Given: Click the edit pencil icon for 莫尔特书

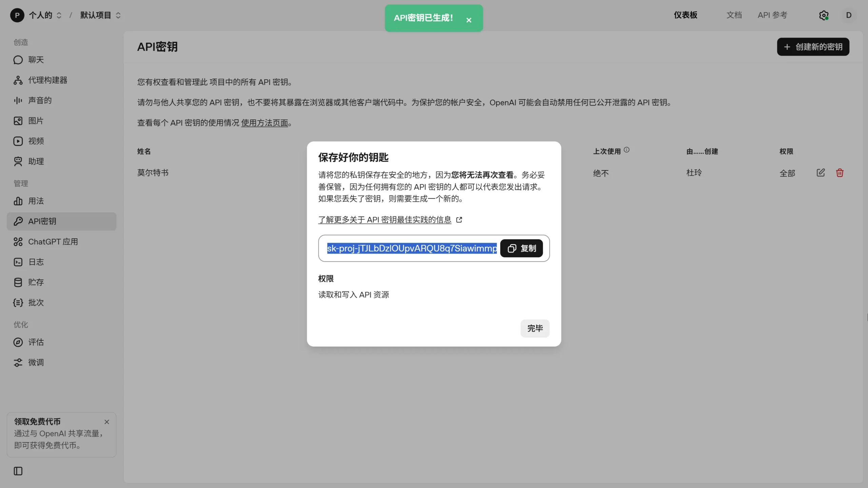Looking at the screenshot, I should click(x=821, y=173).
